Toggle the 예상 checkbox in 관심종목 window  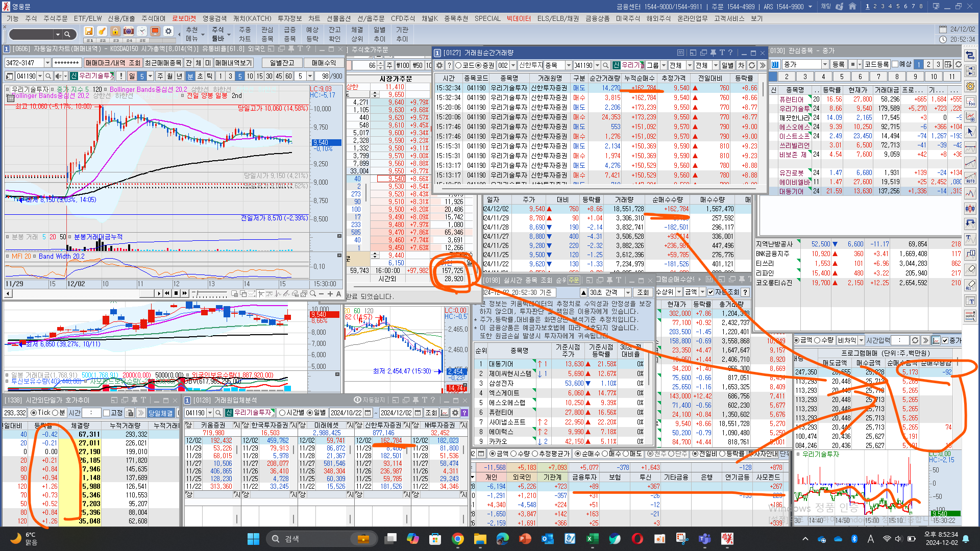click(x=895, y=64)
